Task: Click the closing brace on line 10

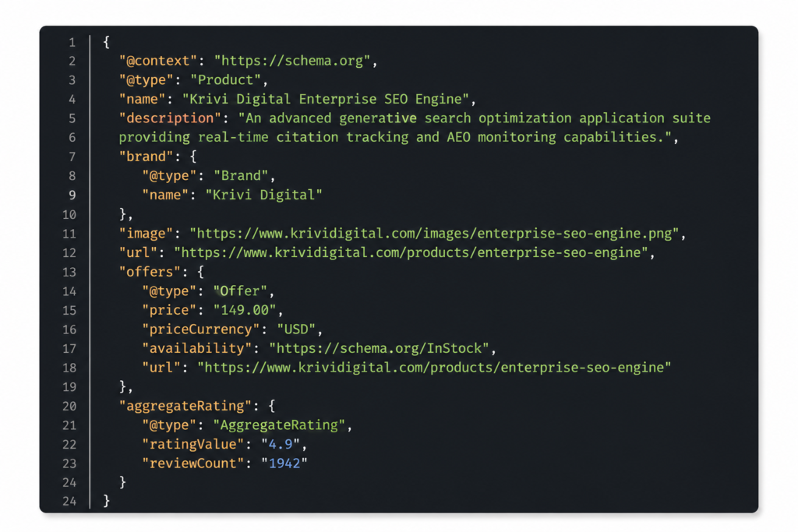Action: (x=122, y=215)
